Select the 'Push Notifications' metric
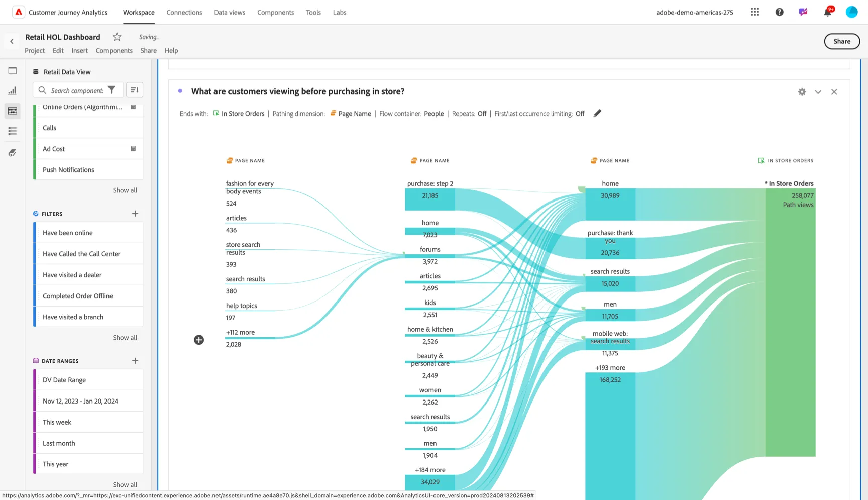This screenshot has width=868, height=500. (88, 170)
